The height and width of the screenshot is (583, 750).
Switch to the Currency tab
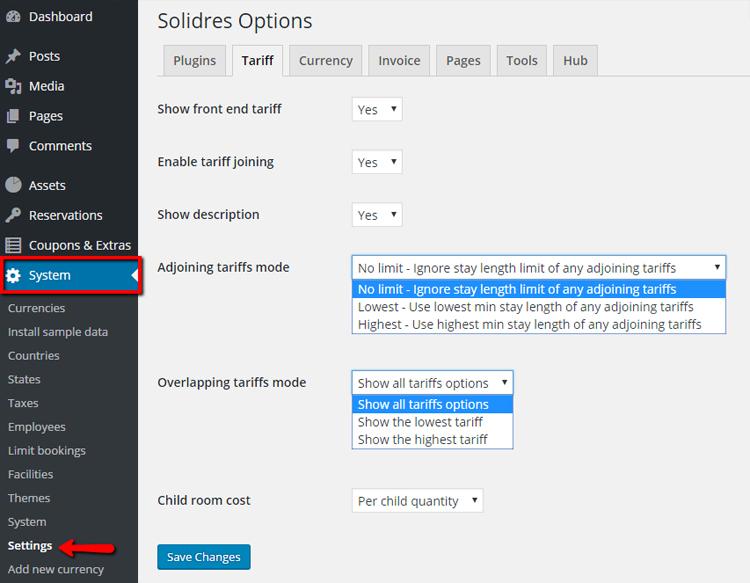coord(325,61)
